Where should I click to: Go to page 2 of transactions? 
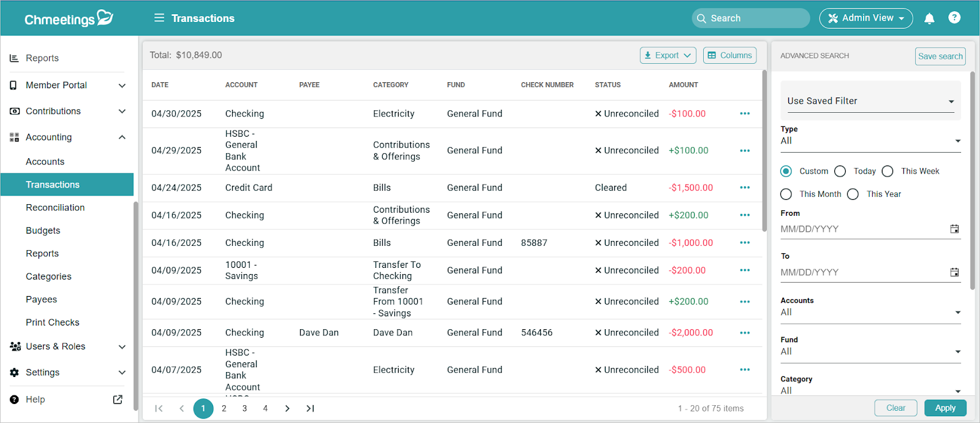[x=224, y=408]
